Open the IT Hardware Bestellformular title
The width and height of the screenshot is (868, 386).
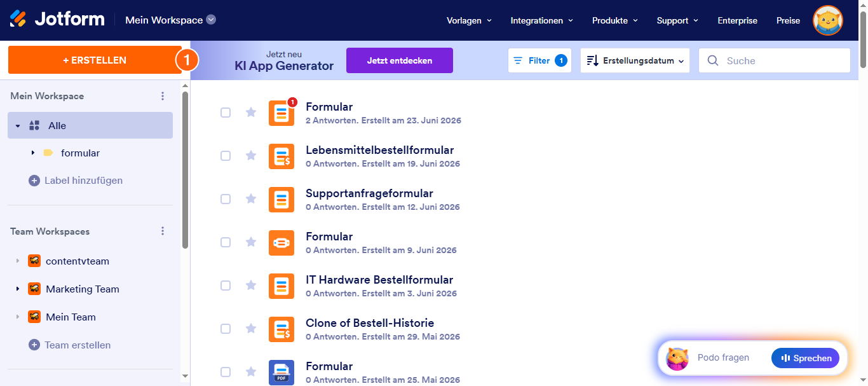379,280
